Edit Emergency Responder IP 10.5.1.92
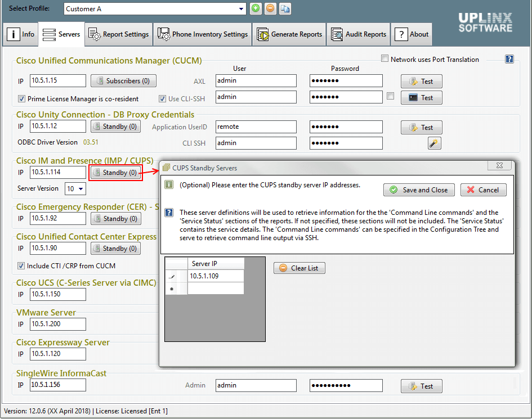Screen dimensions: 532x419 point(58,218)
